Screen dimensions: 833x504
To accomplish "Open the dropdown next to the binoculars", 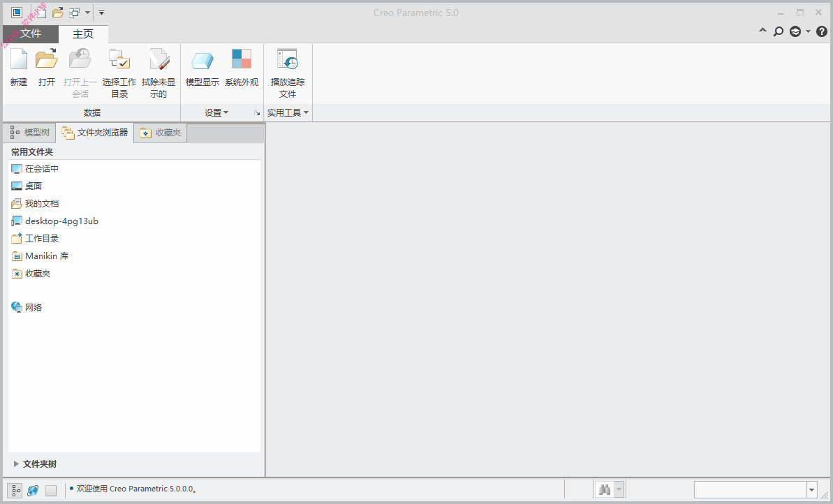I will [x=619, y=489].
